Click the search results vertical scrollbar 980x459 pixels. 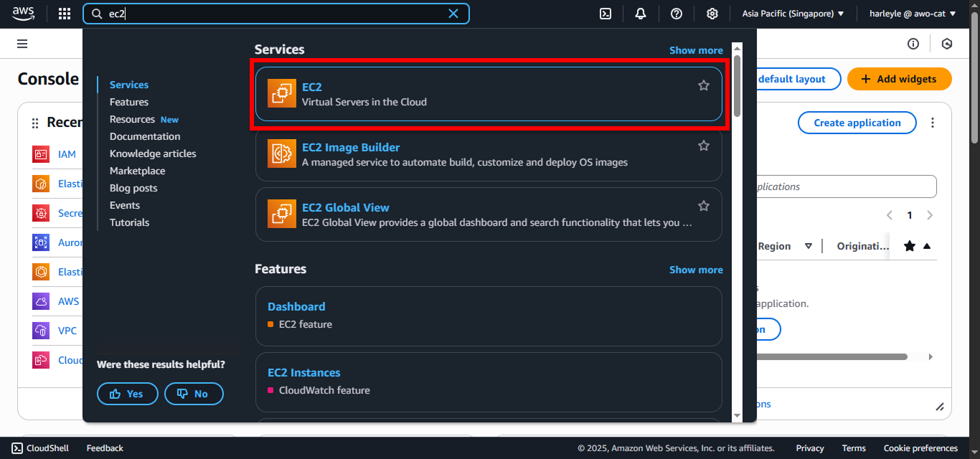pyautogui.click(x=737, y=86)
